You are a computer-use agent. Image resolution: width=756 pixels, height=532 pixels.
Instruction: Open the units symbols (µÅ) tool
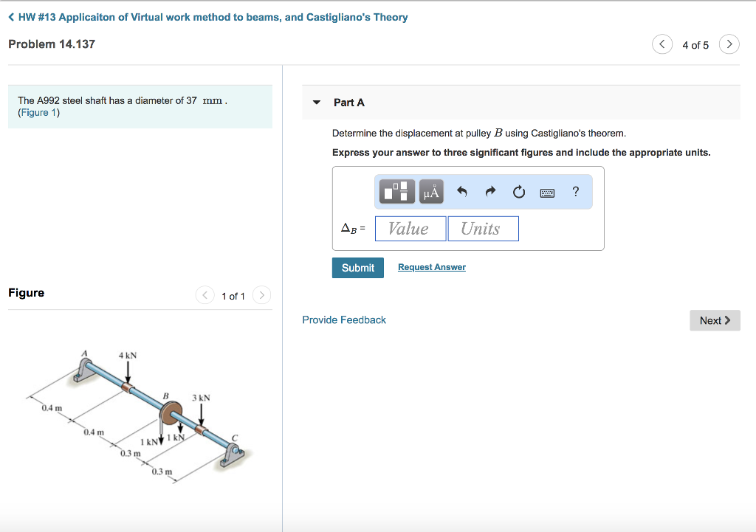click(x=432, y=192)
